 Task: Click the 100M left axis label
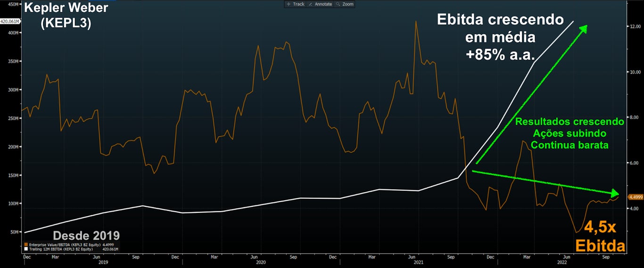pyautogui.click(x=12, y=203)
